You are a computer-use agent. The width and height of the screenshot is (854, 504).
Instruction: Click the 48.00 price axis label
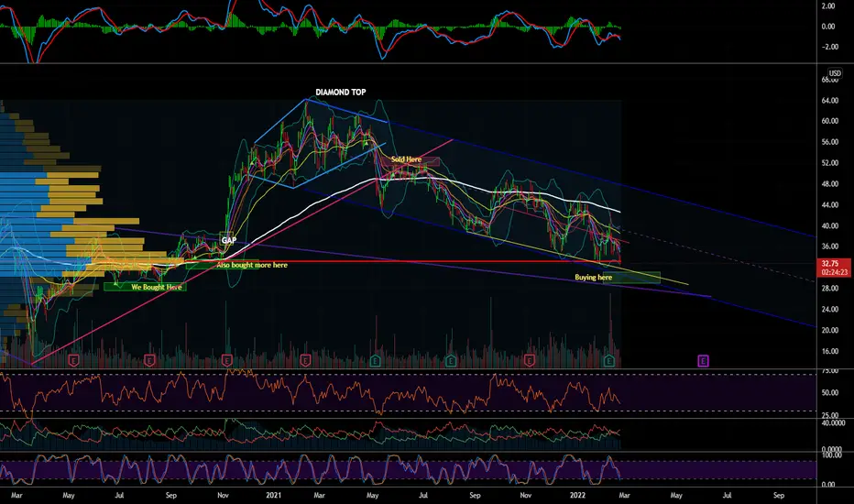click(x=829, y=184)
